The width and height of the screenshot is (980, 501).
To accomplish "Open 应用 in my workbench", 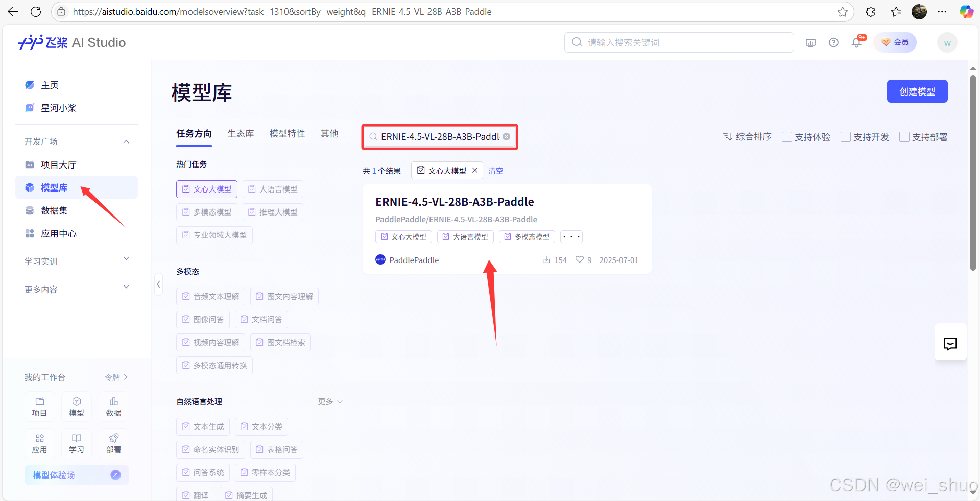I will pos(39,443).
